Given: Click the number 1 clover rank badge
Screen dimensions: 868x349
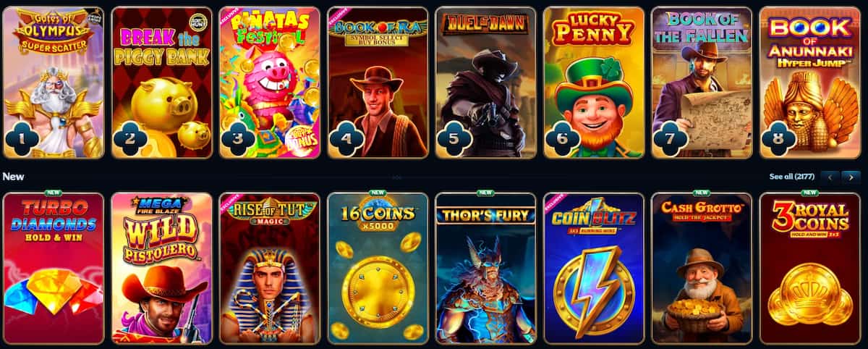Looking at the screenshot, I should pyautogui.click(x=22, y=138).
